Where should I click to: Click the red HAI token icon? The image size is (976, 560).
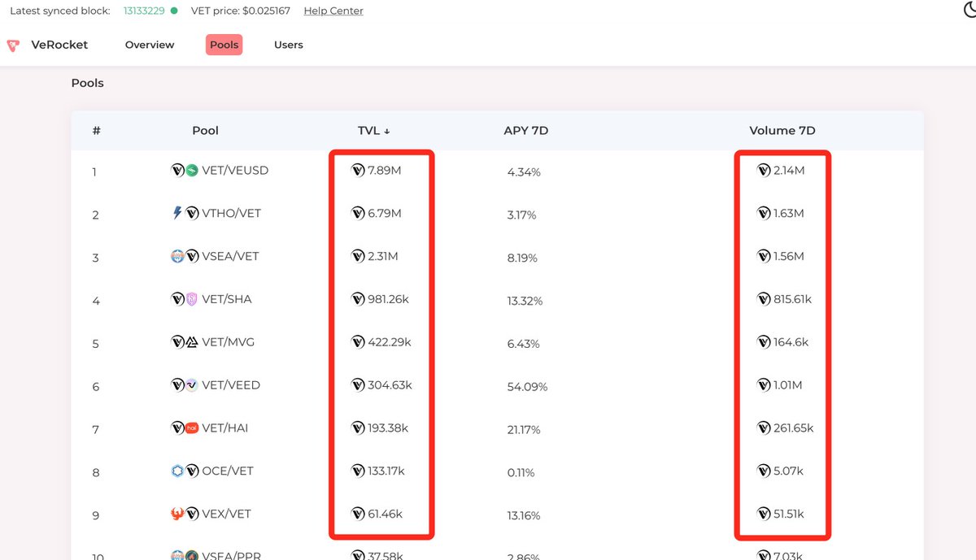pyautogui.click(x=192, y=428)
